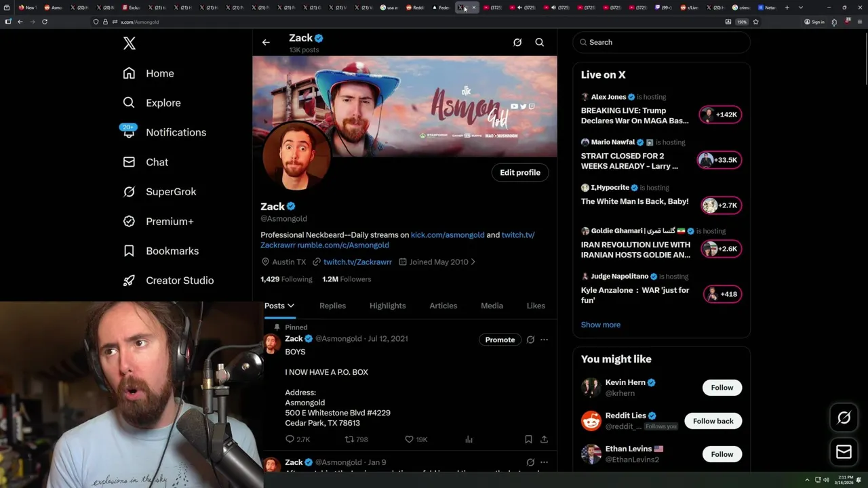This screenshot has width=868, height=488.
Task: Open the Asmongold banner image
Action: (x=405, y=106)
